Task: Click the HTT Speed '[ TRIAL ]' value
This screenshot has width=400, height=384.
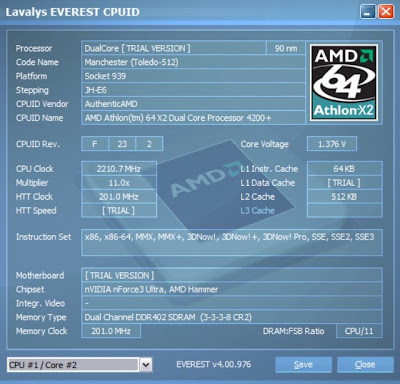Action: (x=119, y=211)
